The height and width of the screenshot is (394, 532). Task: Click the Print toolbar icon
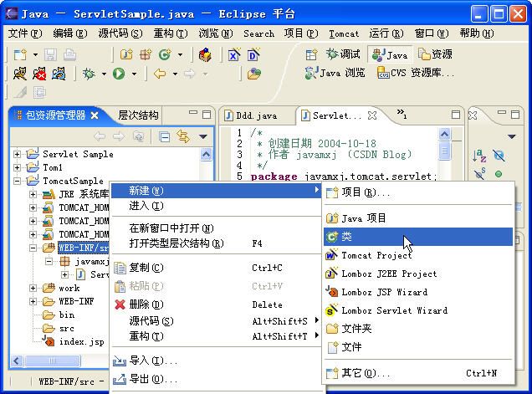[70, 54]
